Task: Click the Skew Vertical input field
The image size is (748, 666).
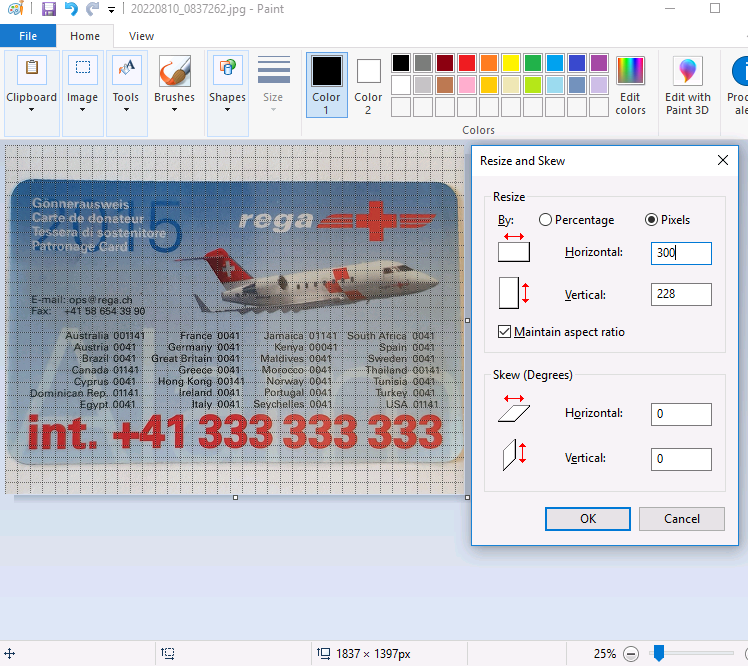Action: point(681,459)
